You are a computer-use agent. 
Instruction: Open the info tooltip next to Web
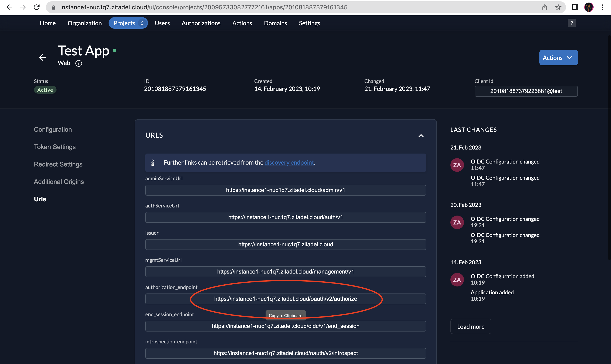[79, 63]
